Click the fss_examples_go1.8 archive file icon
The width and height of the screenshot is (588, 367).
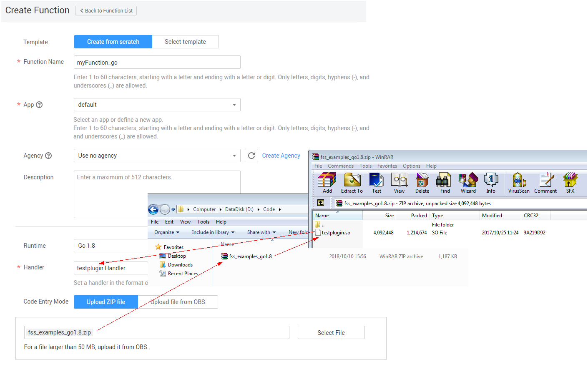[224, 256]
